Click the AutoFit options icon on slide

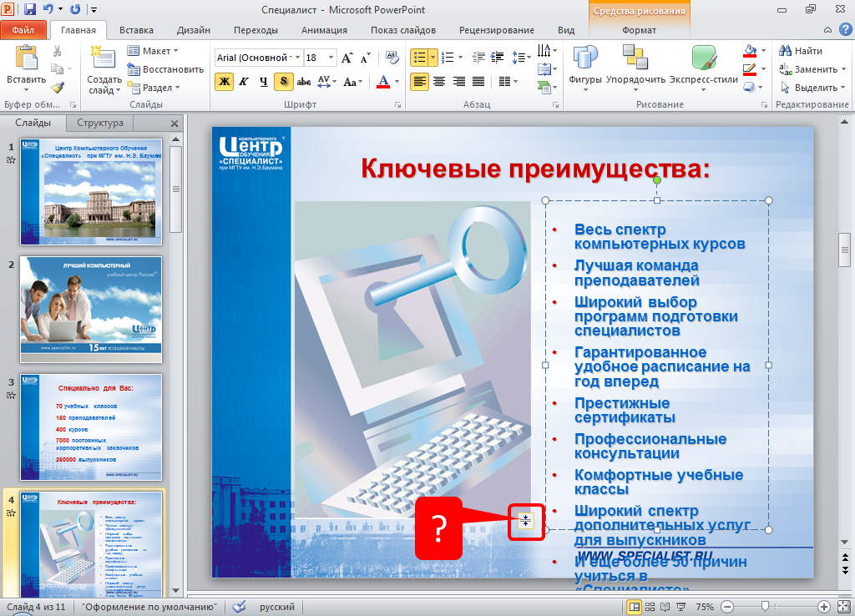[525, 520]
